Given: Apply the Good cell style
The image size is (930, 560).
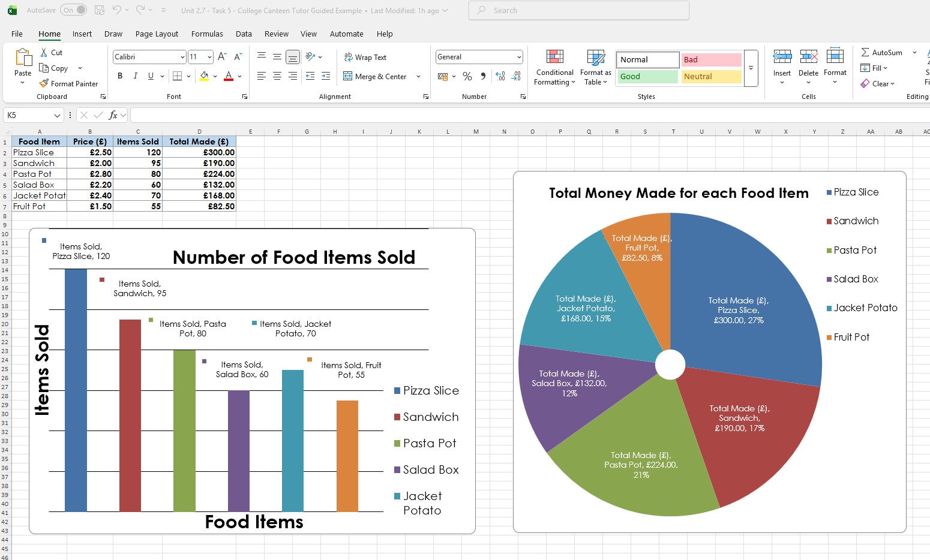Looking at the screenshot, I should (647, 77).
